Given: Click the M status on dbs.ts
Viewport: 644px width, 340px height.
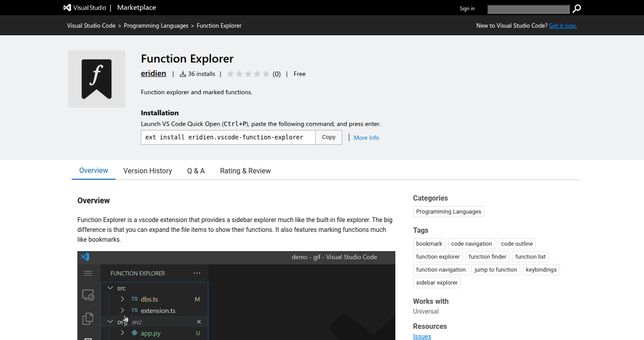Looking at the screenshot, I should (x=197, y=299).
